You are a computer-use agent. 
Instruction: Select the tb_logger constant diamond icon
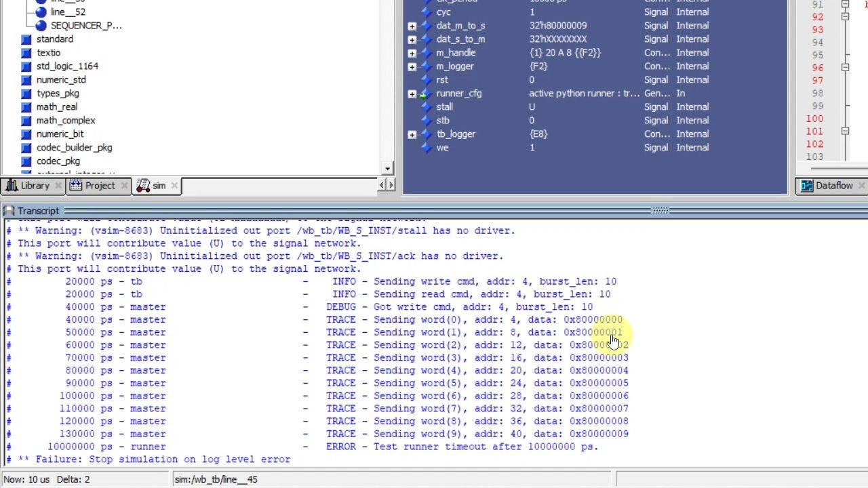[x=426, y=134]
